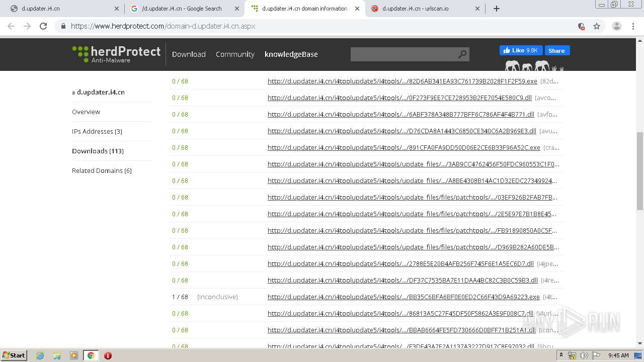Open update_files link with A8BE4308B14AC1D32EDC27349924

click(413, 180)
